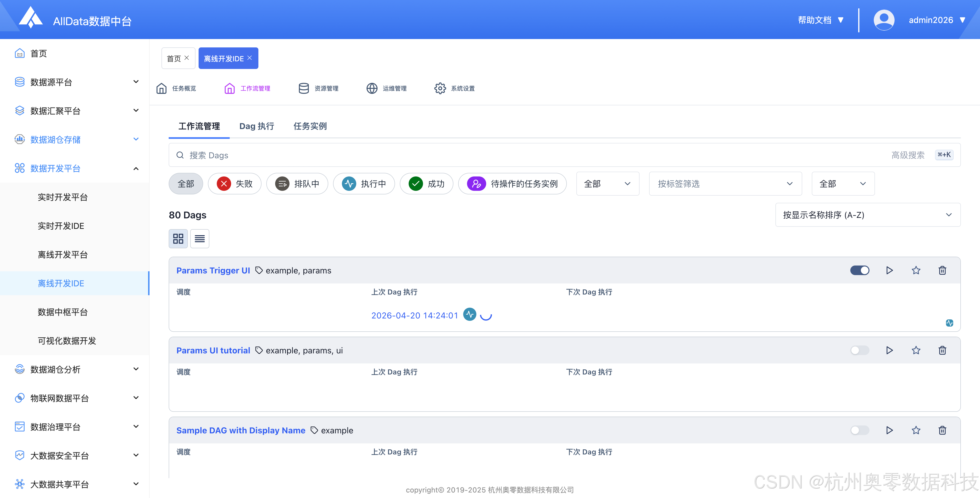This screenshot has width=980, height=498.
Task: Enable the Params UI tutorial Dag
Action: click(x=859, y=350)
